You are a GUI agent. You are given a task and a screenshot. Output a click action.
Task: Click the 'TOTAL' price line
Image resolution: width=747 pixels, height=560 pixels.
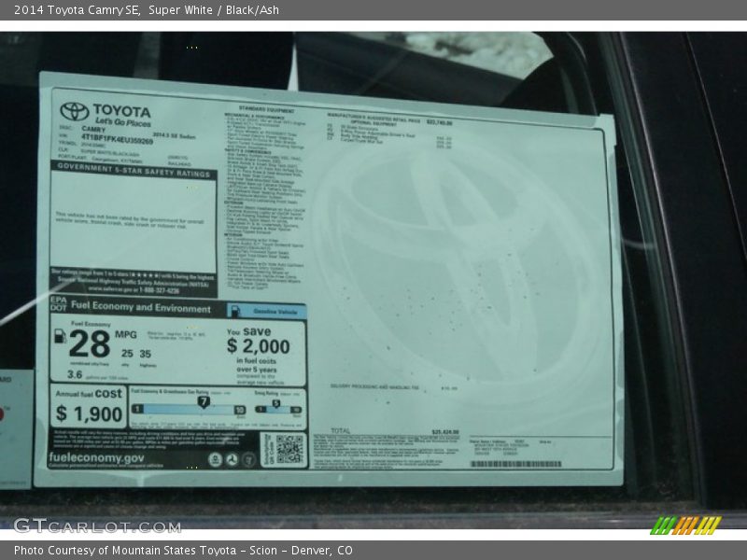pos(395,431)
